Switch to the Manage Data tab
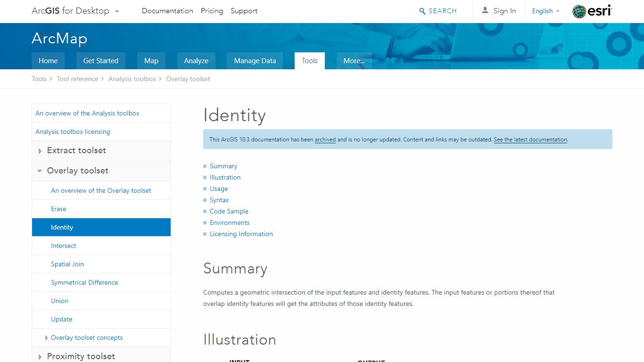644x362 pixels. point(255,61)
